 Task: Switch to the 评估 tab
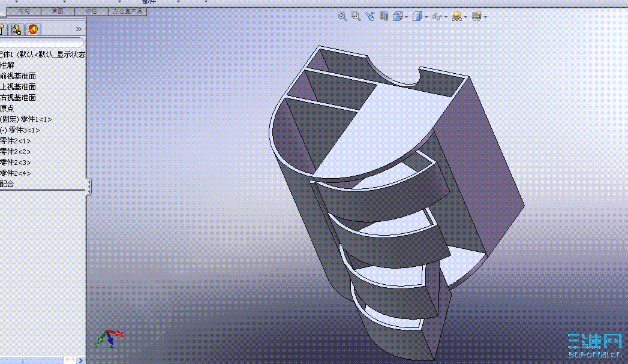pos(91,11)
